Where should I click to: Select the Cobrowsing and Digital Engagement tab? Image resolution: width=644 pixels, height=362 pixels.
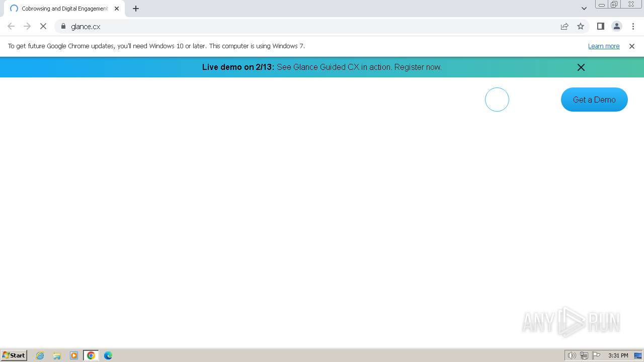click(64, 9)
